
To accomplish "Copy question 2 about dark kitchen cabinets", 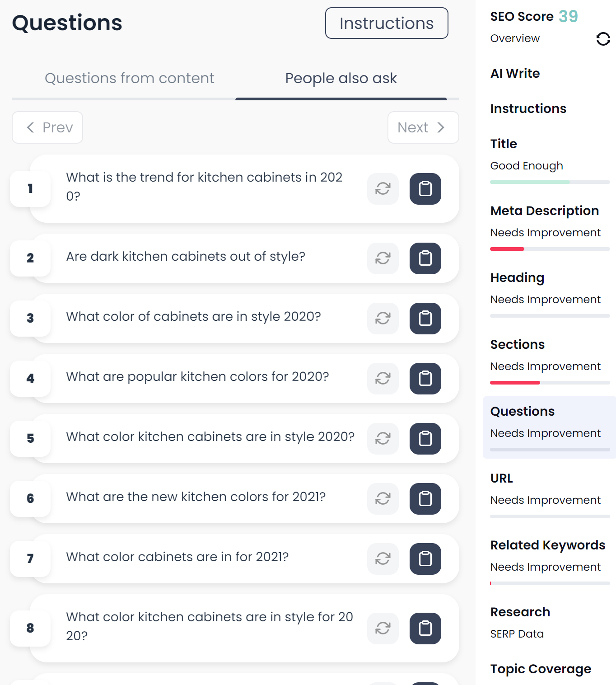I will coord(425,258).
